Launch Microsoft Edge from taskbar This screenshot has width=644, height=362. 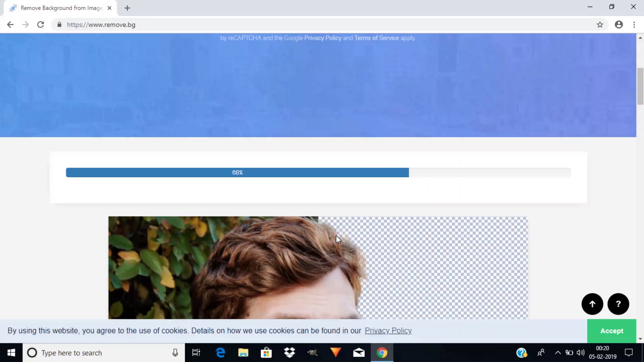pyautogui.click(x=220, y=353)
